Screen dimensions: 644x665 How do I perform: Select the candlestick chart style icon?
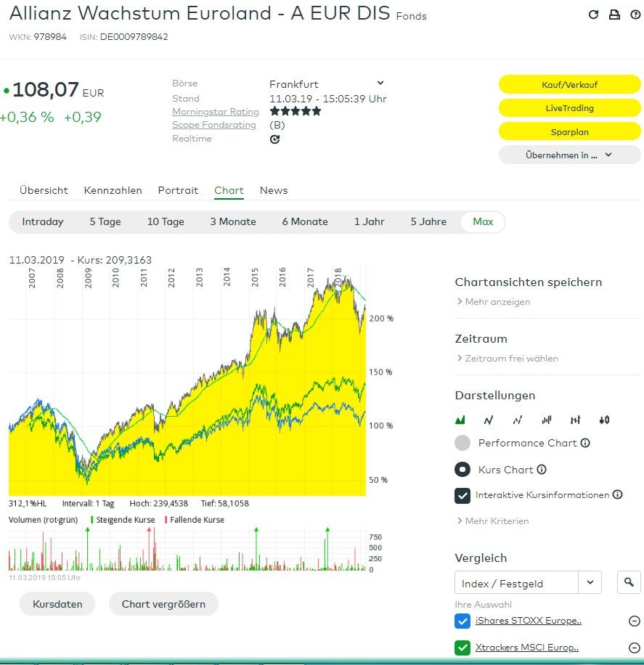[x=604, y=420]
